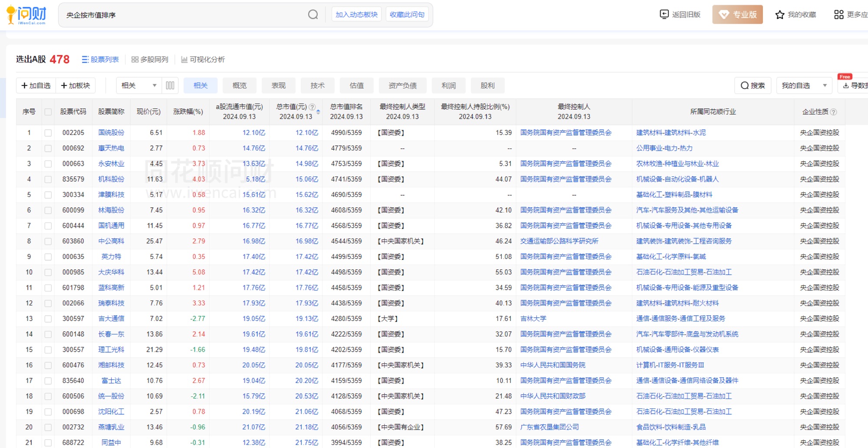Click 广东省农垦集团公司 controller link
The image size is (868, 448).
click(x=549, y=427)
